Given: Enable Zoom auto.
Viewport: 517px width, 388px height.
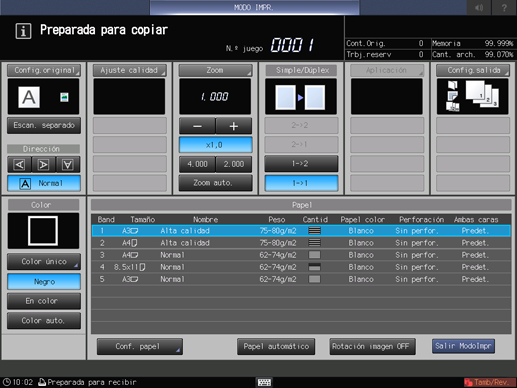Looking at the screenshot, I should pyautogui.click(x=215, y=183).
